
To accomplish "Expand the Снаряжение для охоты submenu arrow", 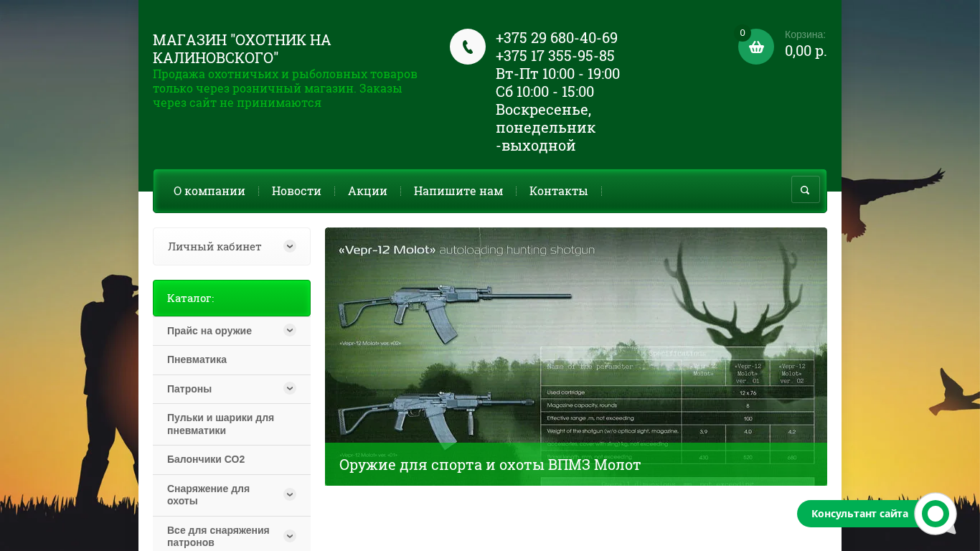I will [x=290, y=494].
